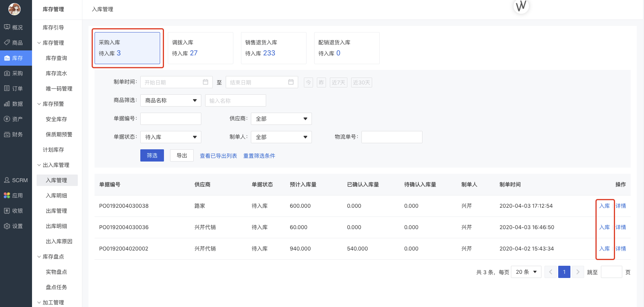Viewport: 644px width, 307px height.
Task: Select the 采购入库 tab card
Action: pos(127,48)
